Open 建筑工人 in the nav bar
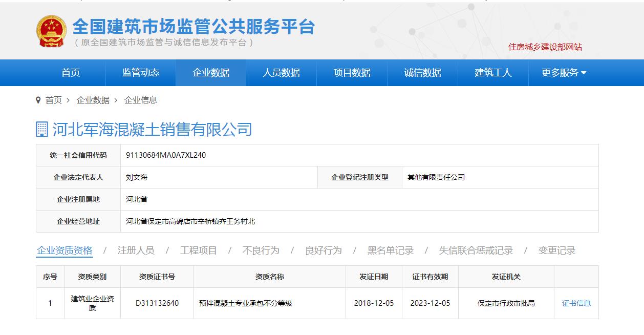644x335 pixels. click(493, 73)
